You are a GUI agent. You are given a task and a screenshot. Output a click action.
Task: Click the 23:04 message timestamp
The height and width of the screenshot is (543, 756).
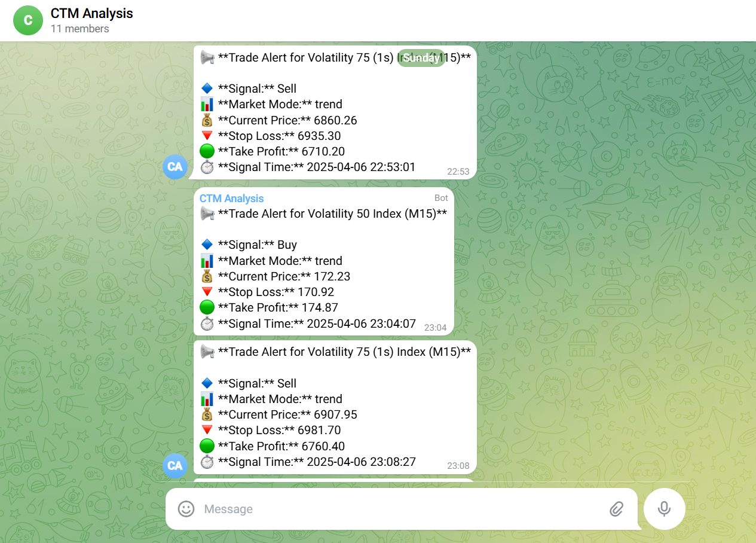tap(435, 328)
